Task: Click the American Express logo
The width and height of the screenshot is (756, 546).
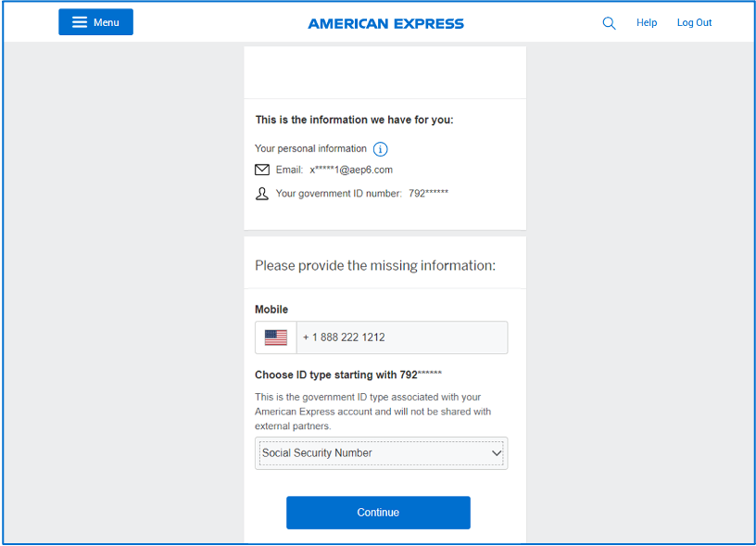Action: tap(385, 23)
